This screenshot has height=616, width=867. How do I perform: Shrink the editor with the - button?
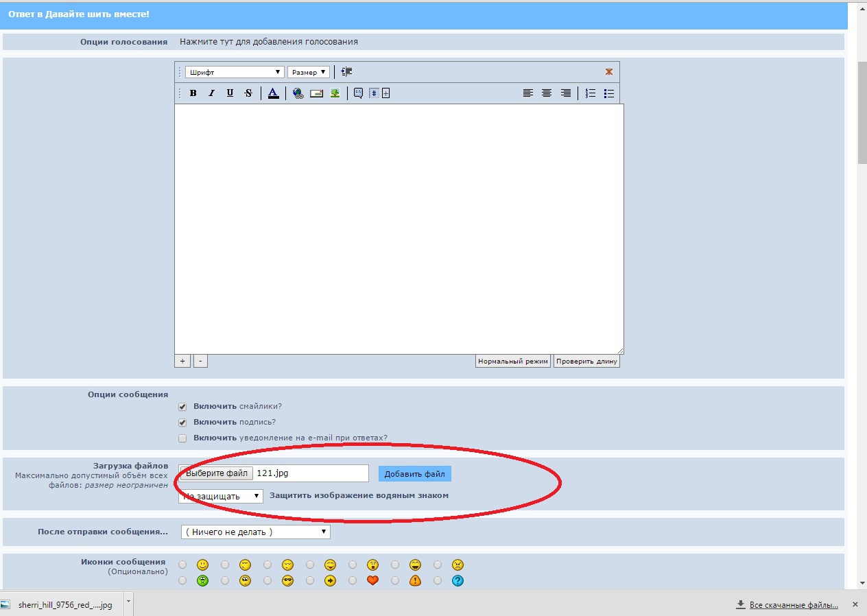pos(200,361)
